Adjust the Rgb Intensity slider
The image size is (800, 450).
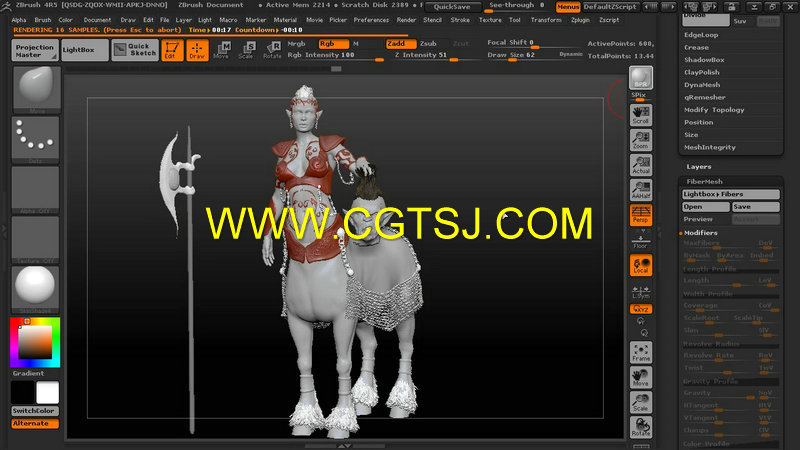coord(335,55)
